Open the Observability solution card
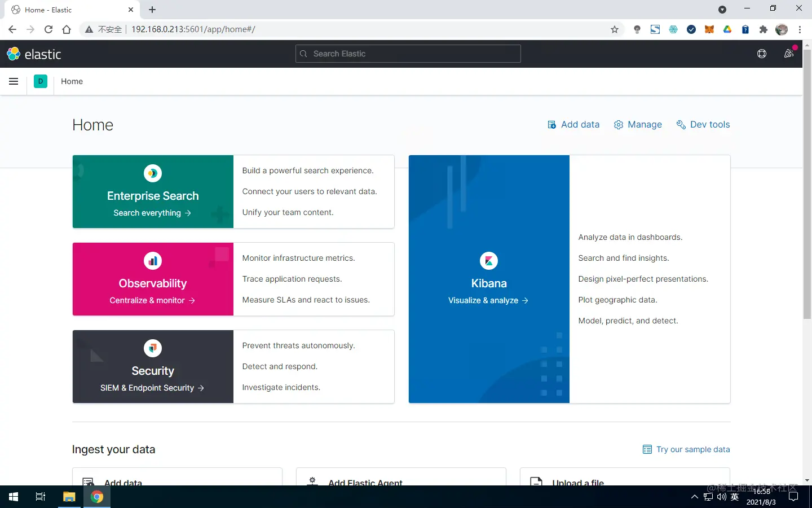This screenshot has width=812, height=508. coord(233,279)
